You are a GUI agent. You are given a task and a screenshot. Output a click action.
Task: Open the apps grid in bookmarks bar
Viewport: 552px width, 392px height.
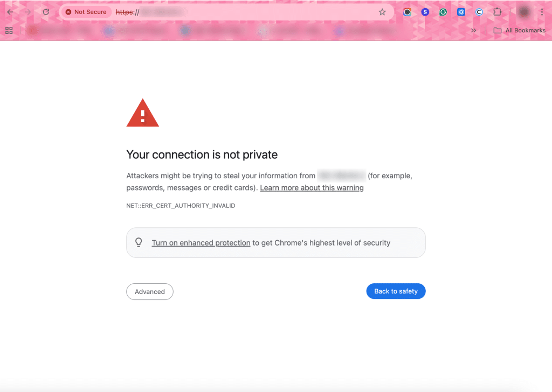9,30
